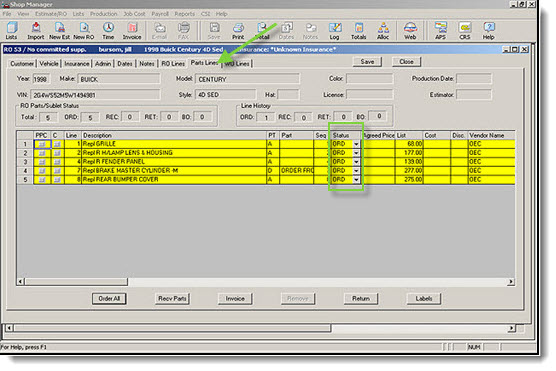Launch the Web toolbar icon
Screen dimensions: 556x371
pos(410,31)
